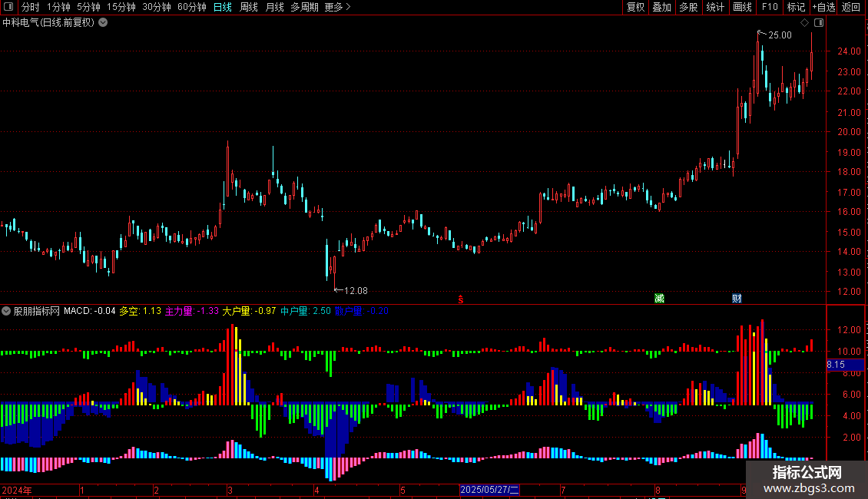Click the 复权 adjustment button
The height and width of the screenshot is (499, 868).
tap(635, 7)
